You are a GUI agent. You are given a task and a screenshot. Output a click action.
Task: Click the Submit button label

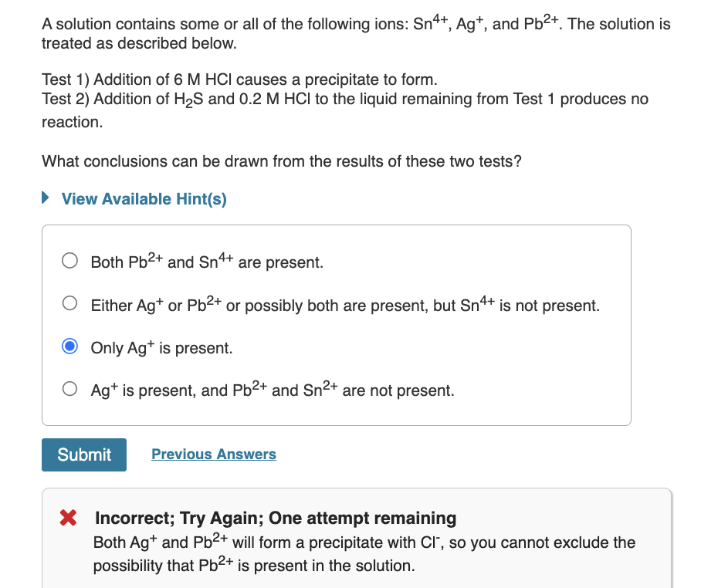click(83, 455)
